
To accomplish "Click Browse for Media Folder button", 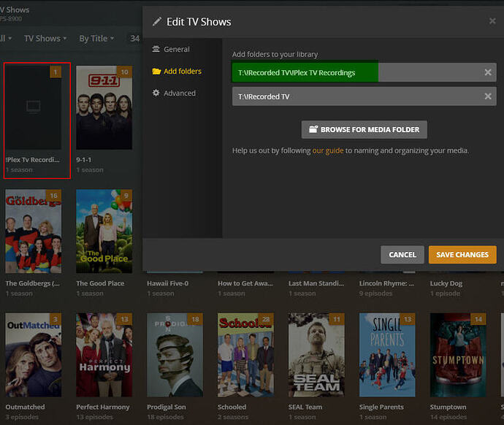I will pyautogui.click(x=364, y=129).
